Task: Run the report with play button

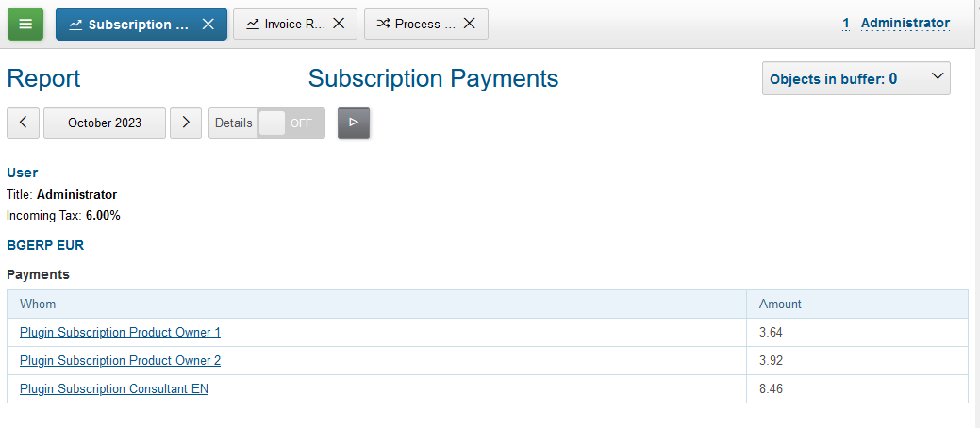Action: (354, 123)
